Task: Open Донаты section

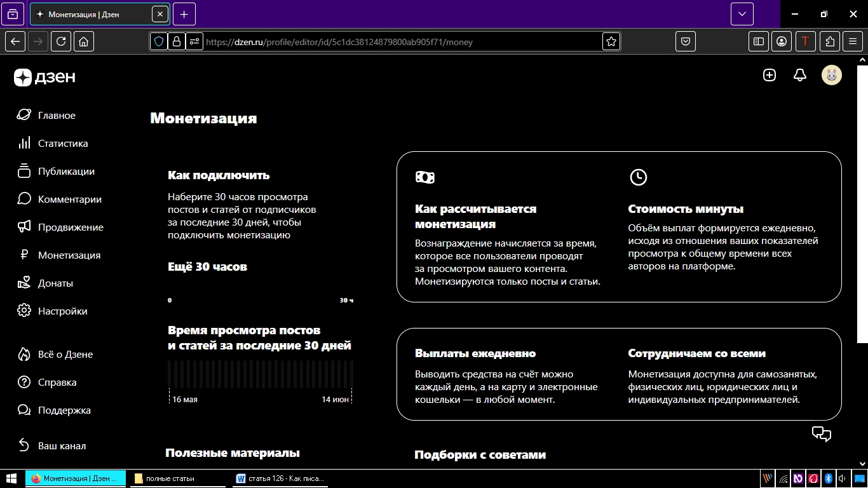Action: point(46,283)
